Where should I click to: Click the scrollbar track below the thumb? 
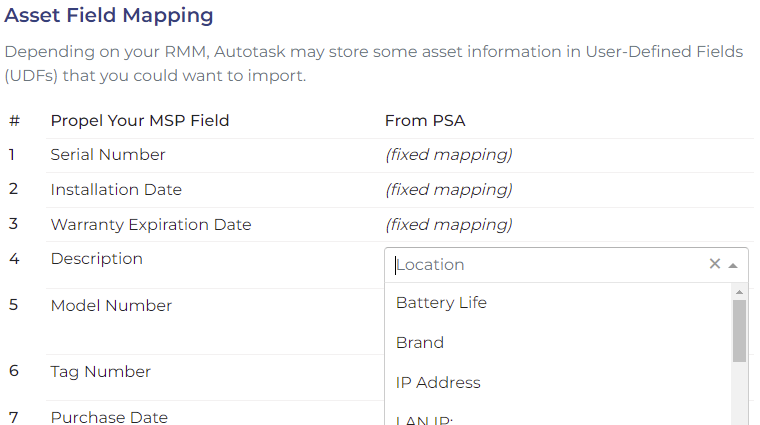739,394
